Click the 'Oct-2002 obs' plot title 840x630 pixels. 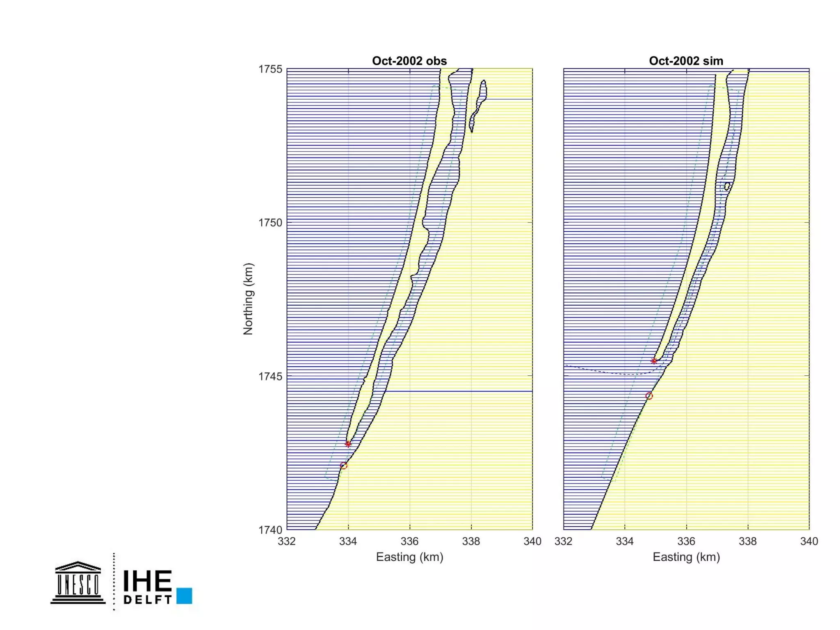(409, 61)
